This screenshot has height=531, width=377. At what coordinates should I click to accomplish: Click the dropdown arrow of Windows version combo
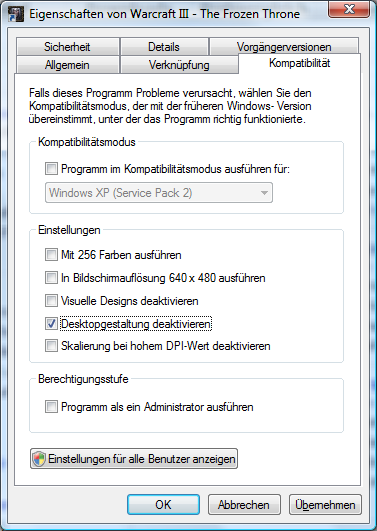[x=264, y=193]
